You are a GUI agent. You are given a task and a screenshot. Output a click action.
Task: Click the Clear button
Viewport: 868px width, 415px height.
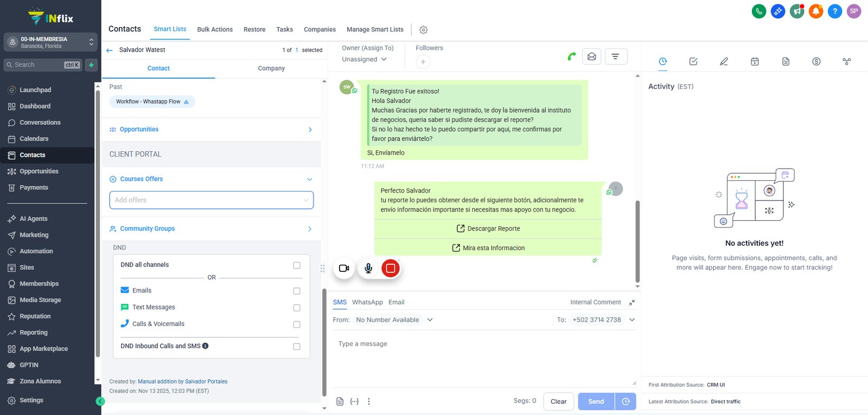pyautogui.click(x=559, y=401)
